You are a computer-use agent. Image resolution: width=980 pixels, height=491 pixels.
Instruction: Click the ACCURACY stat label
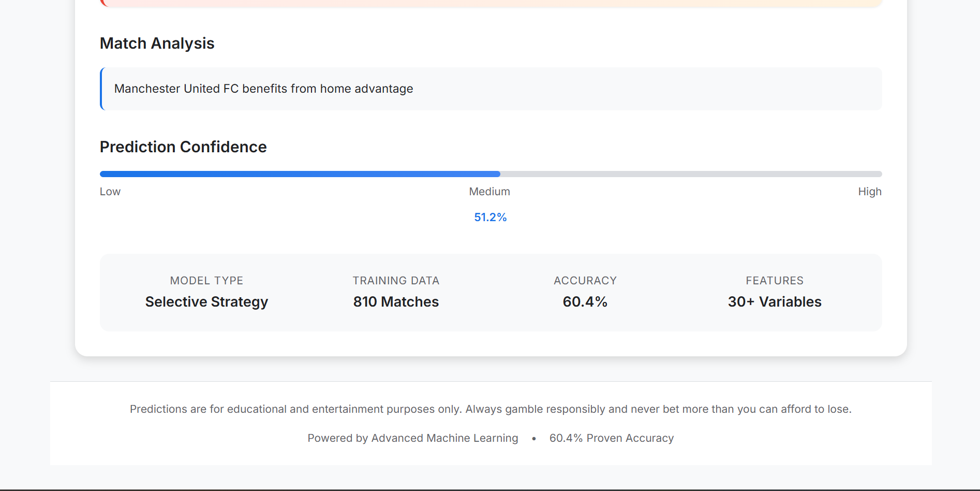click(x=585, y=281)
